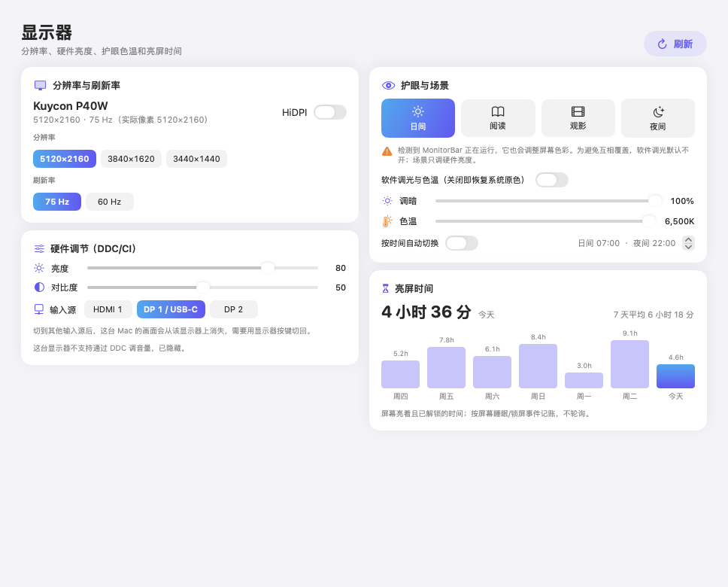
Task: Enable the 软件调光与色温 switch
Action: click(x=552, y=180)
